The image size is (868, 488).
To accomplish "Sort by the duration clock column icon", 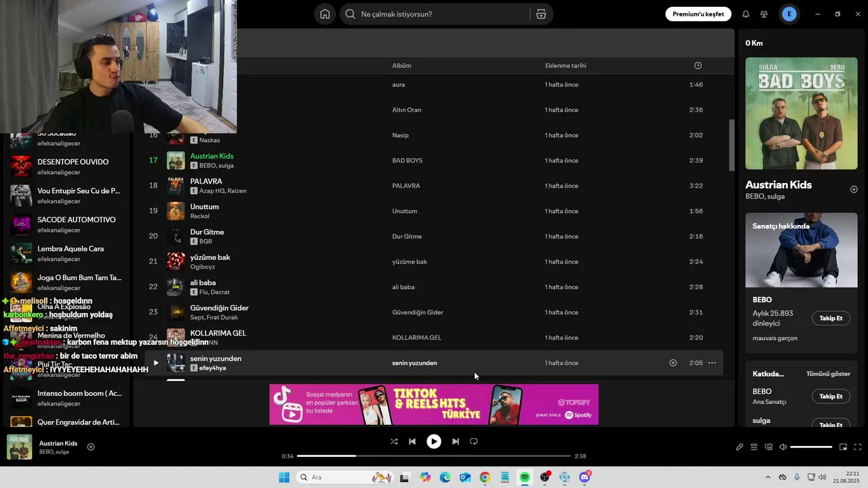I will [x=698, y=66].
